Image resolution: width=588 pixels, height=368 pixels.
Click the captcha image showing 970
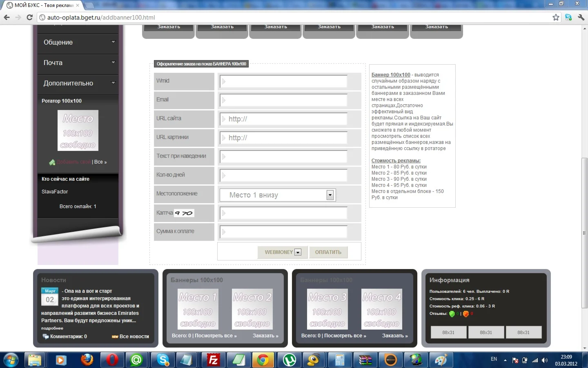coord(184,213)
